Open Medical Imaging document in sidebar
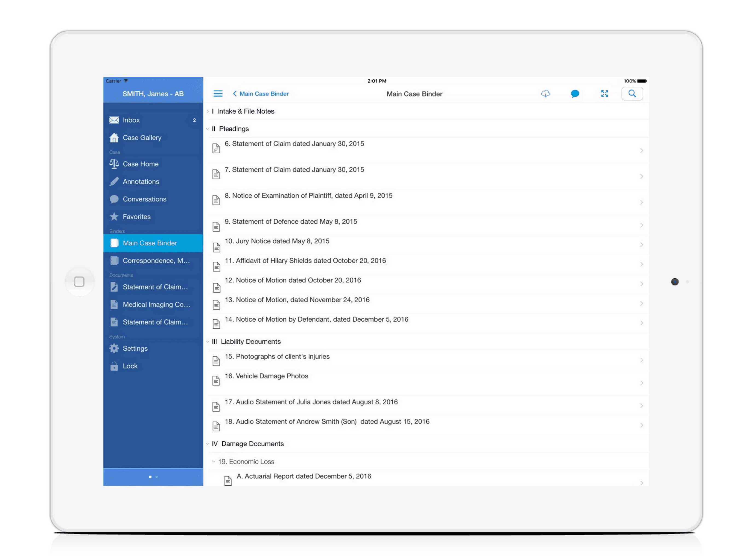The height and width of the screenshot is (560, 747). click(x=156, y=304)
